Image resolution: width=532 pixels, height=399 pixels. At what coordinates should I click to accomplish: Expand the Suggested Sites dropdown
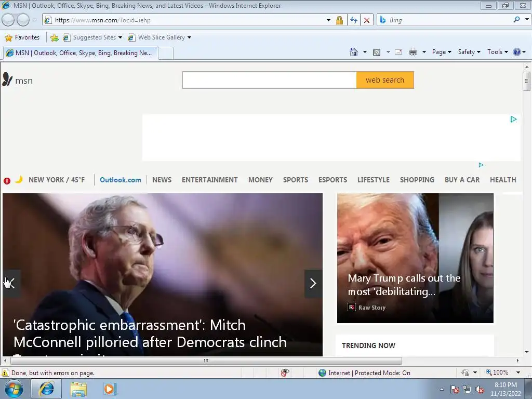click(x=120, y=37)
